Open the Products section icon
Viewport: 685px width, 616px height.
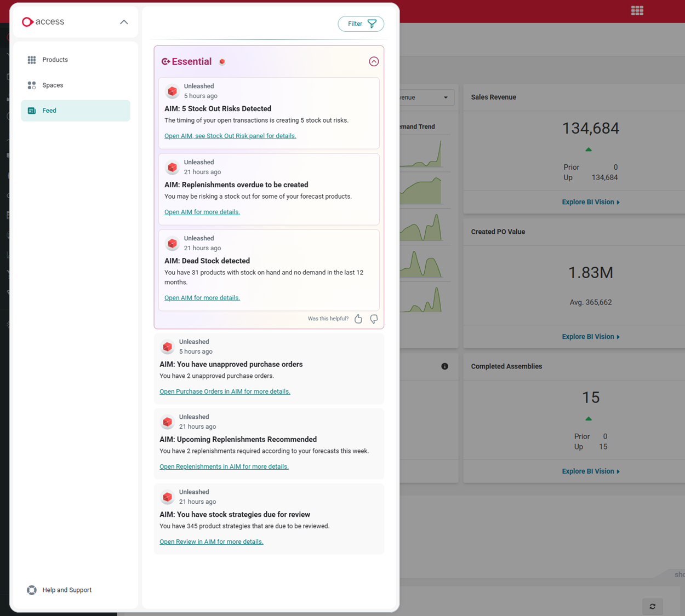click(32, 60)
